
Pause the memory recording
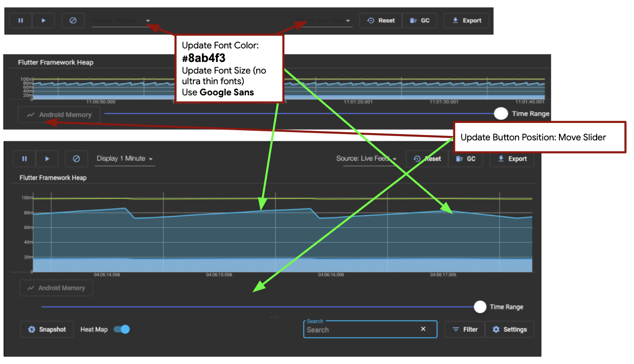(x=24, y=159)
